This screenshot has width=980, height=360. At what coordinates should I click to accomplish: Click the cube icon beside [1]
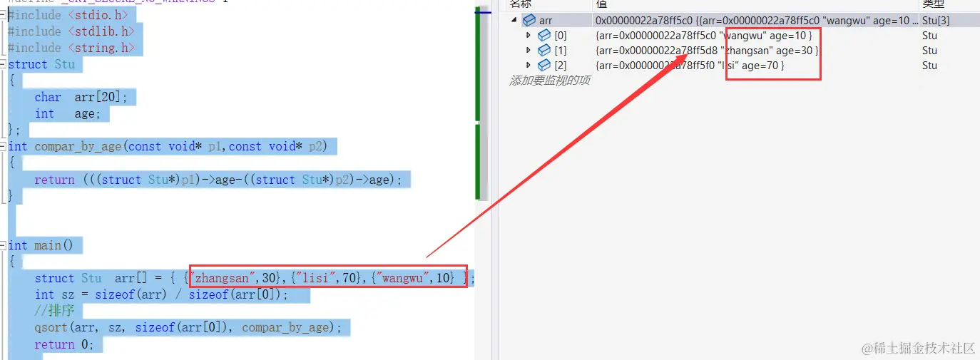[543, 50]
